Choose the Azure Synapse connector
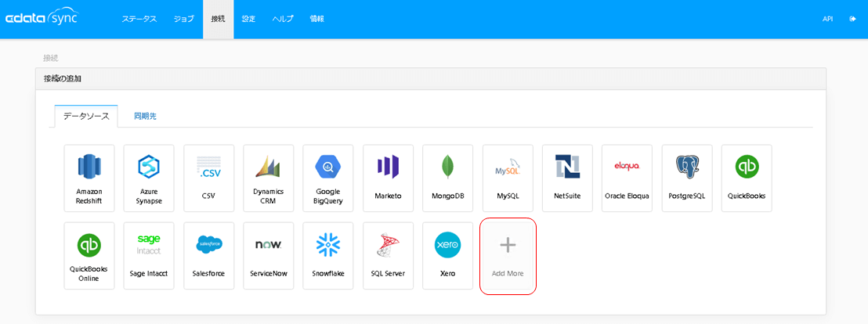The height and width of the screenshot is (324, 868). click(149, 178)
